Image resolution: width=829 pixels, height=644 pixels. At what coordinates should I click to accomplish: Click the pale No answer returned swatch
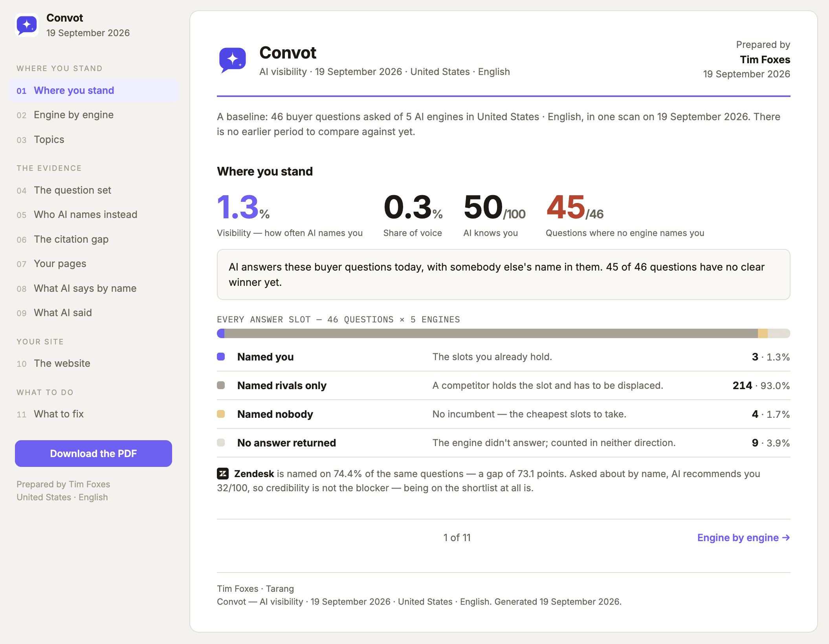(x=221, y=443)
